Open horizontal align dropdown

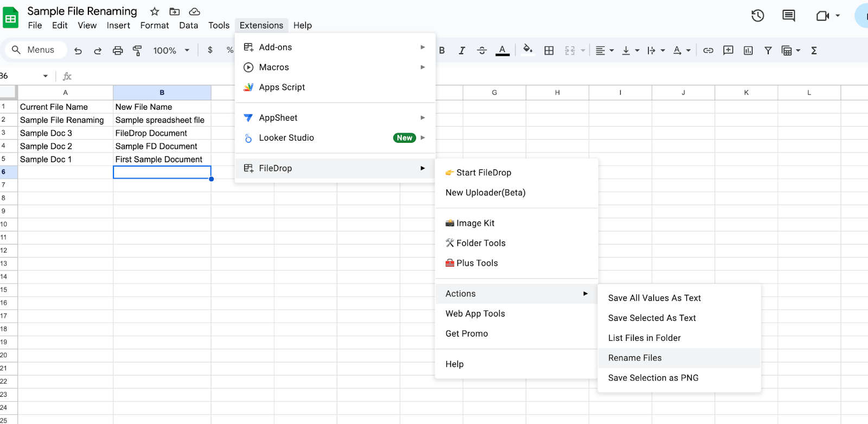pos(605,50)
